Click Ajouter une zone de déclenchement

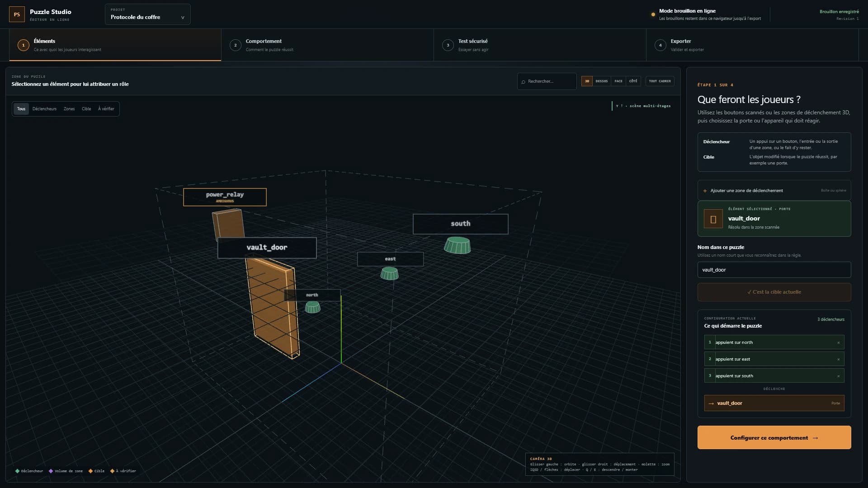tap(774, 191)
